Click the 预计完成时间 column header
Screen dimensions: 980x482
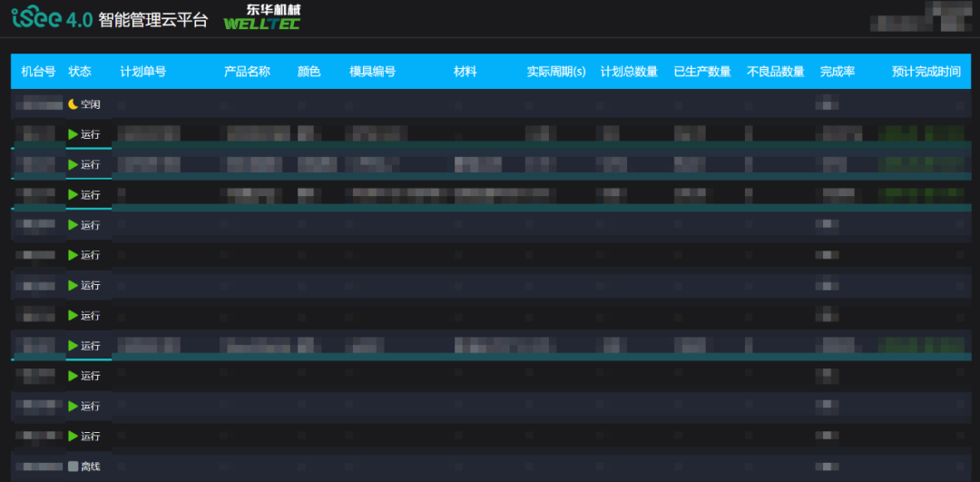tap(926, 72)
